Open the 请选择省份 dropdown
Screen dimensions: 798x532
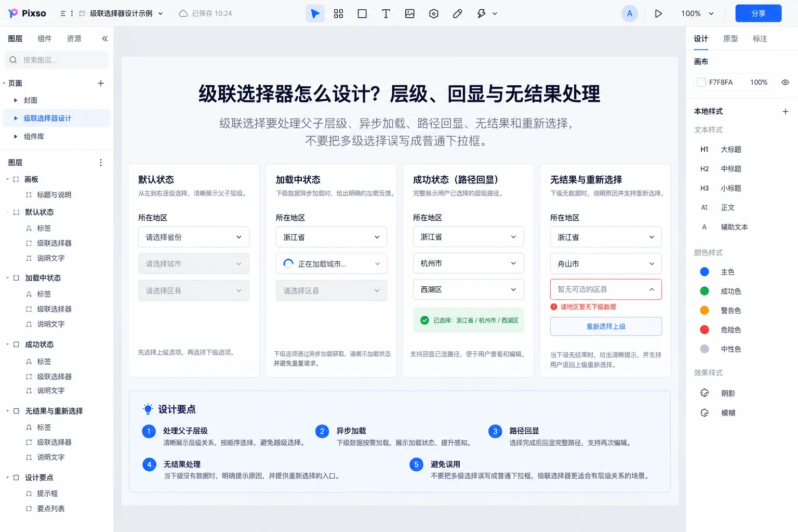(194, 237)
